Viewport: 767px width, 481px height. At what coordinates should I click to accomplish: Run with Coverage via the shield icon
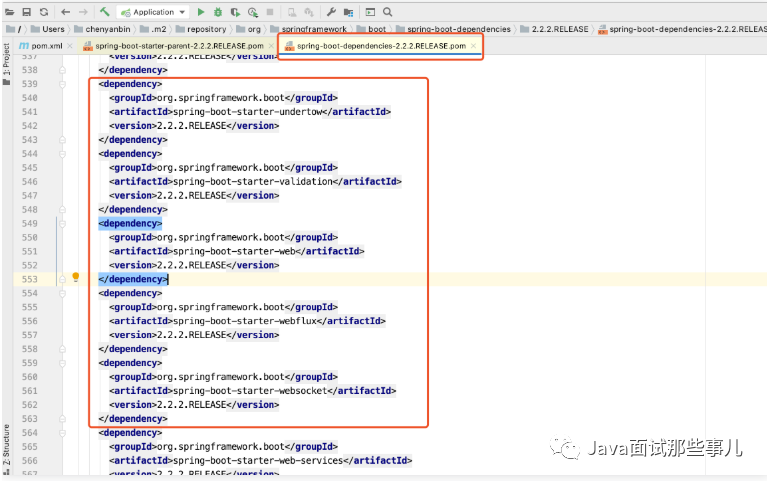[235, 12]
